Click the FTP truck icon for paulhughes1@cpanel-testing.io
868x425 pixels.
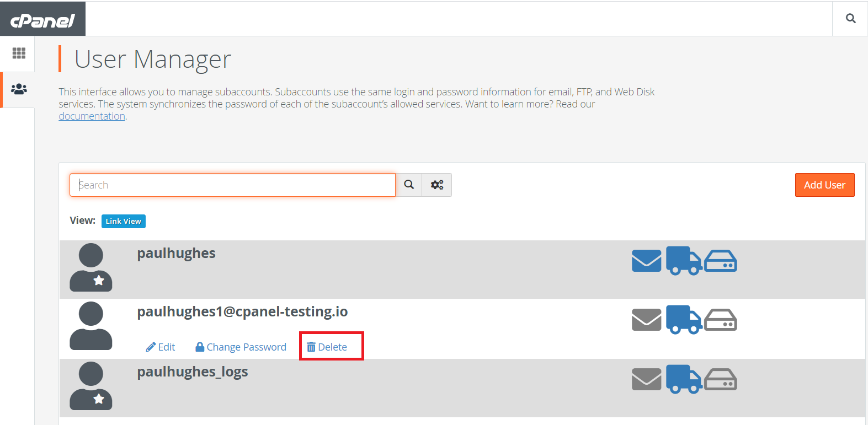click(x=684, y=320)
